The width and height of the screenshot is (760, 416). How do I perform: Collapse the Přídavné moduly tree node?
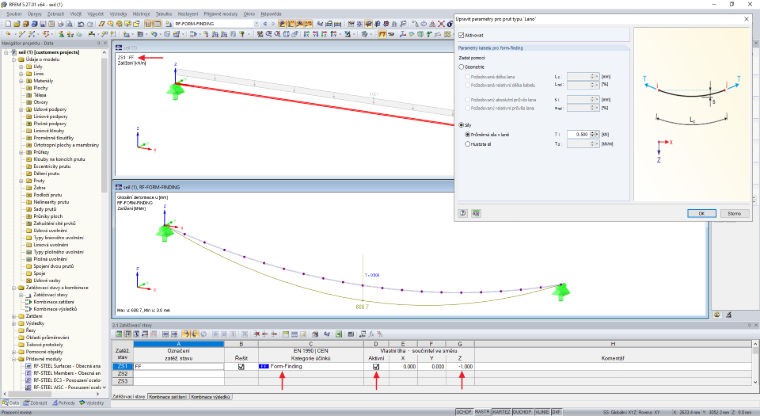14,359
